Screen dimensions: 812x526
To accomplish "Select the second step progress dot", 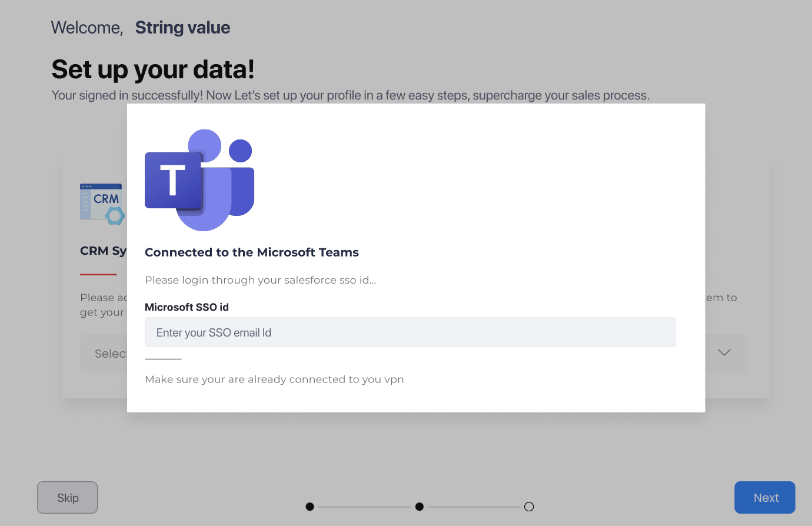I will tap(420, 507).
